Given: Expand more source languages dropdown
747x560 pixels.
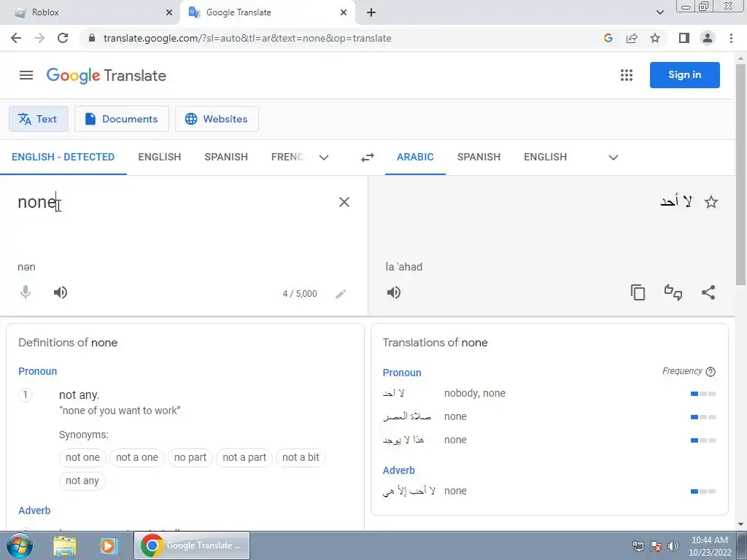Looking at the screenshot, I should (x=323, y=157).
